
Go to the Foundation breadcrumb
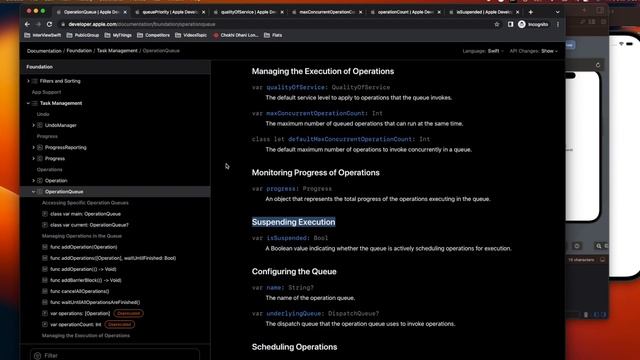click(x=79, y=51)
